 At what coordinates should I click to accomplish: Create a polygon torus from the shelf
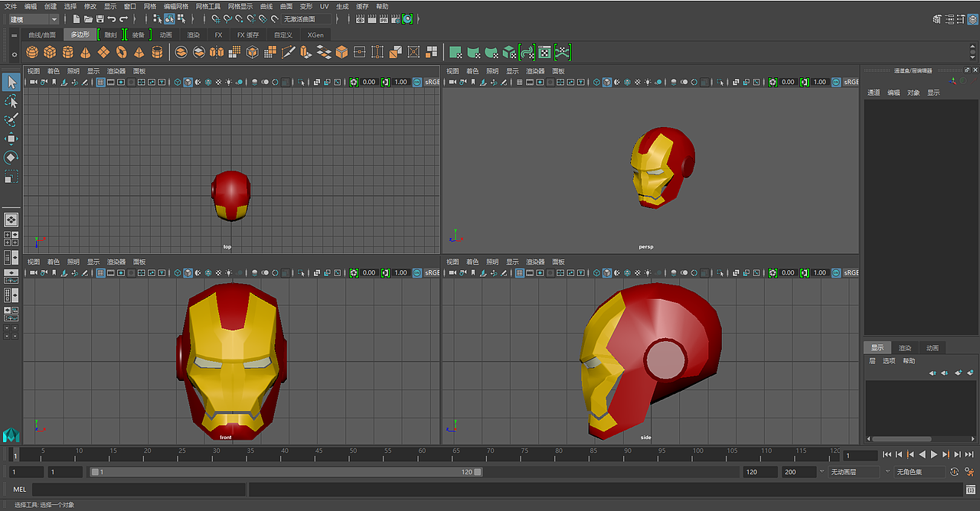[122, 52]
